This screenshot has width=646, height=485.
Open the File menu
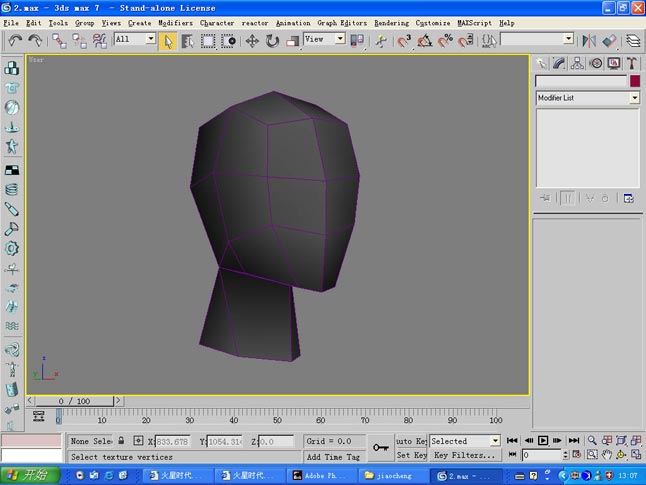coord(11,23)
